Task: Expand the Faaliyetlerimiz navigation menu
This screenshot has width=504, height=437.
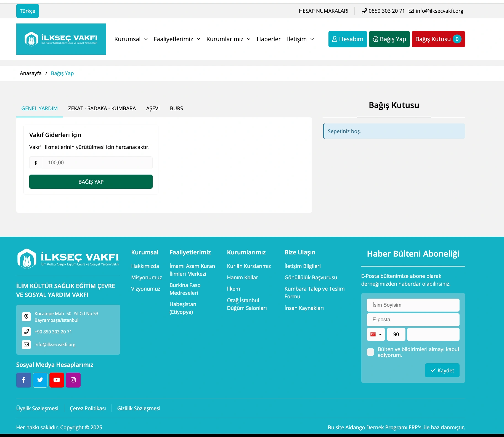Action: pos(177,39)
